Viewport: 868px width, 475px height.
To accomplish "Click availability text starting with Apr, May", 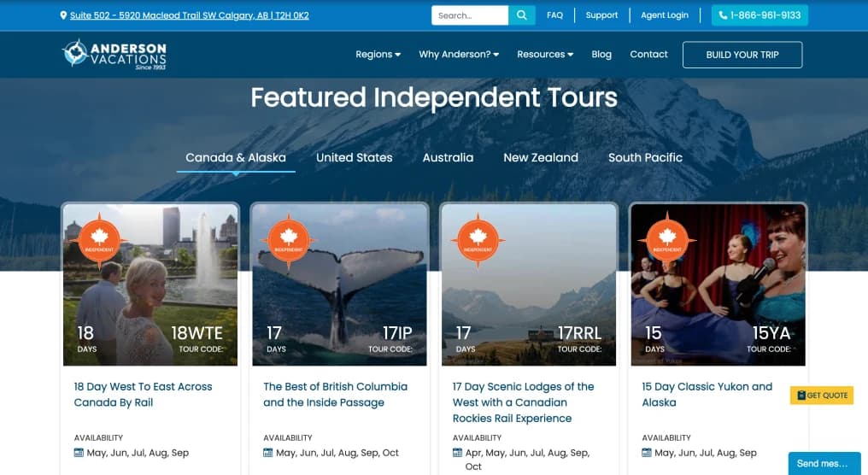I will 528,460.
